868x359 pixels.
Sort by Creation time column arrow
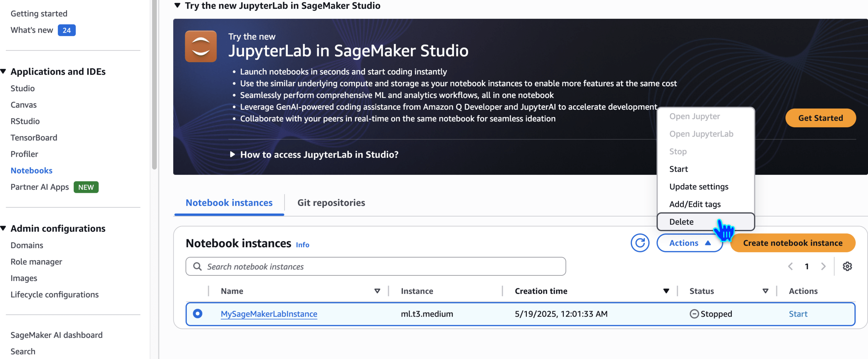pos(666,291)
